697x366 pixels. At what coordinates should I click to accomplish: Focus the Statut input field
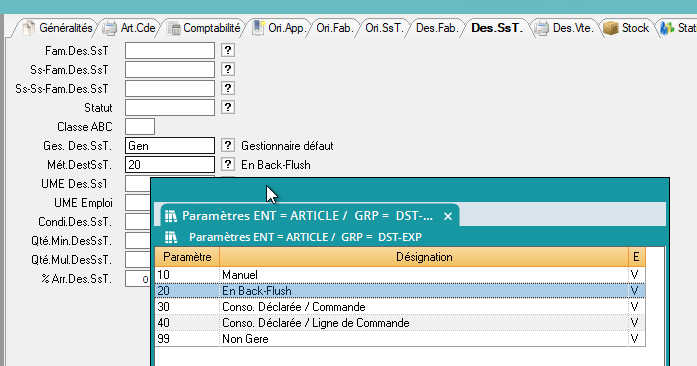tap(170, 108)
